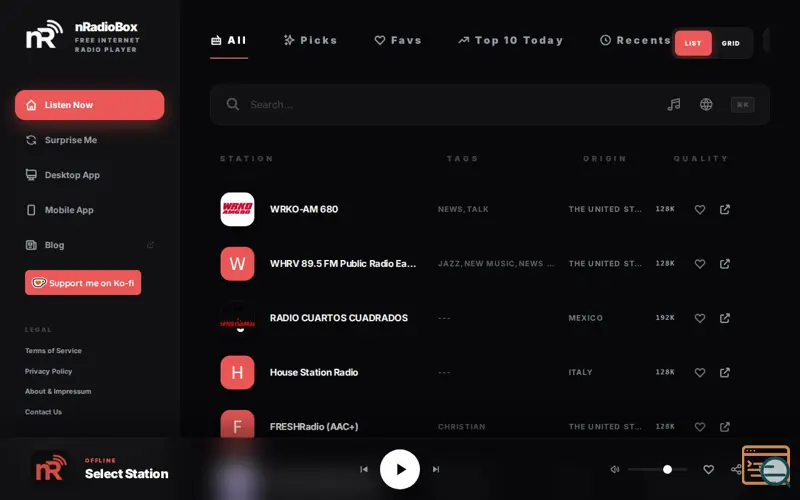Play WRKO-AM 680 station
Viewport: 800px width, 500px height.
click(304, 209)
